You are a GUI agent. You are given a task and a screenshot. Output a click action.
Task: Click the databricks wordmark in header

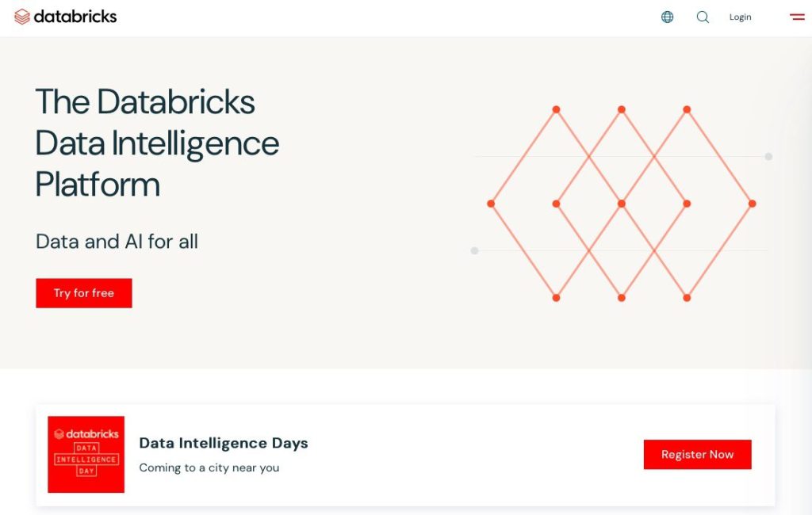75,17
